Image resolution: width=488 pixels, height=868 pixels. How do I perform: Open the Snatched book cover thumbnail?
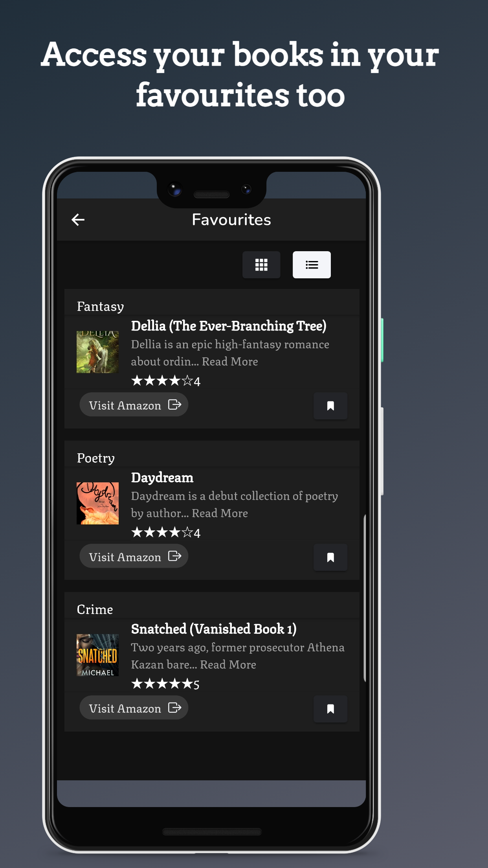[x=97, y=655]
